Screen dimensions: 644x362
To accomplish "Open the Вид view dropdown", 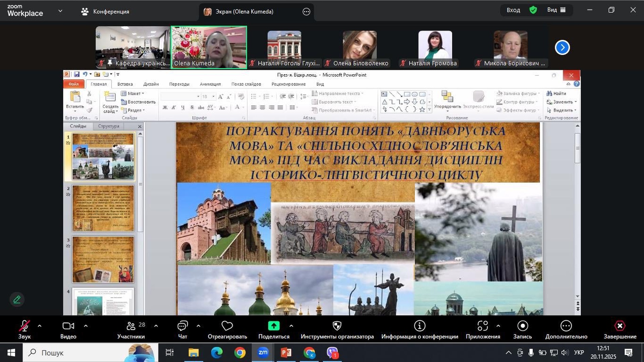I will [x=556, y=10].
